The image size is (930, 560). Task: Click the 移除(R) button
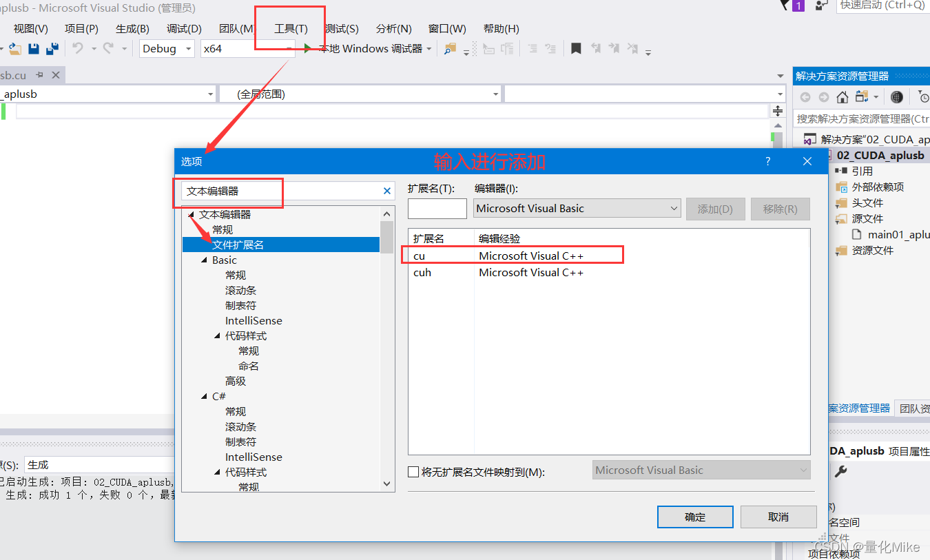pos(781,209)
